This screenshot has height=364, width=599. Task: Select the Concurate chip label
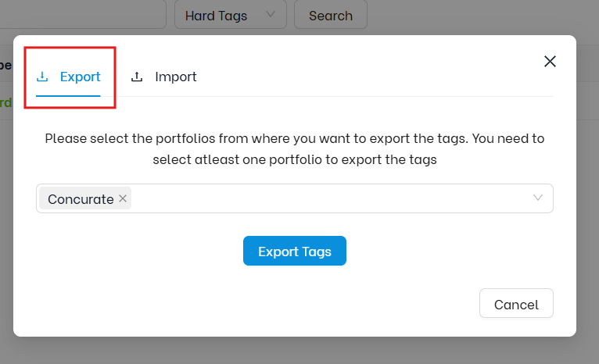pos(81,198)
